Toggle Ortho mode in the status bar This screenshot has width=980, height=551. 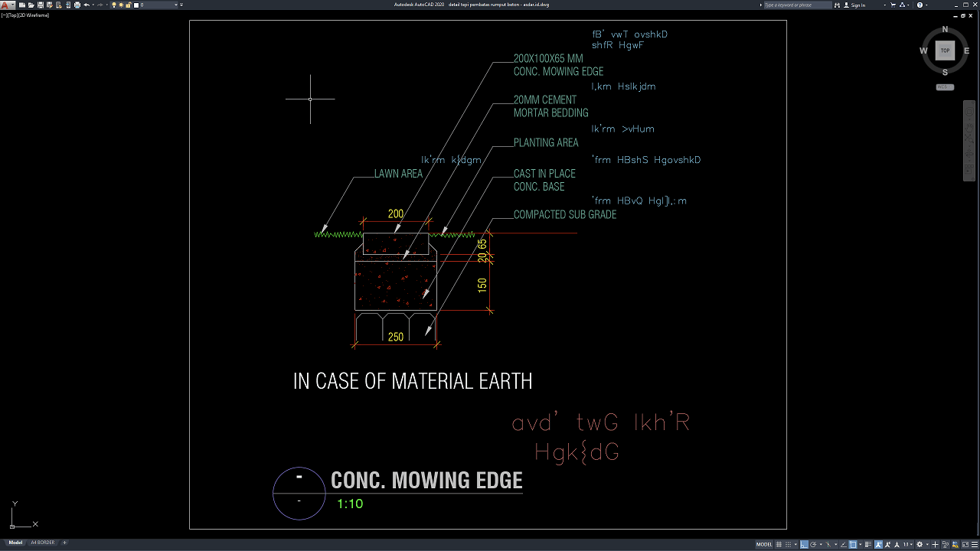(804, 545)
